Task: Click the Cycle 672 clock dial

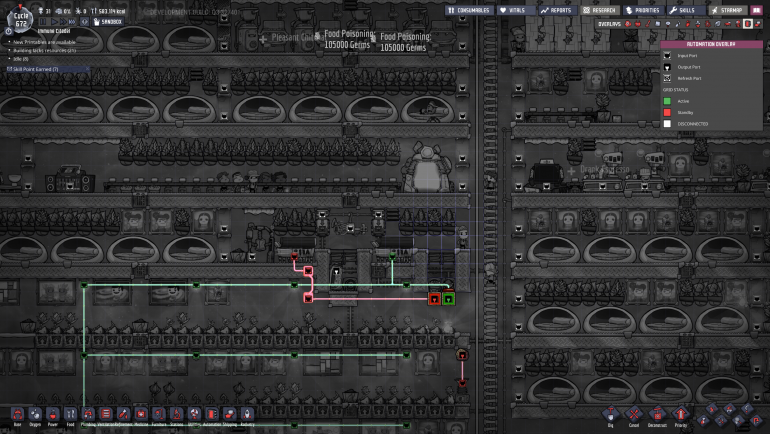Action: (x=20, y=20)
